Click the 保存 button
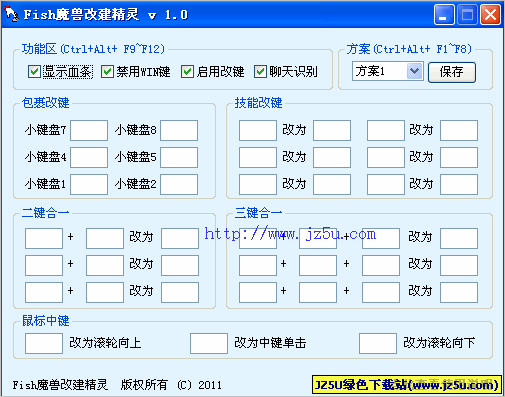This screenshot has height=397, width=505. 452,72
